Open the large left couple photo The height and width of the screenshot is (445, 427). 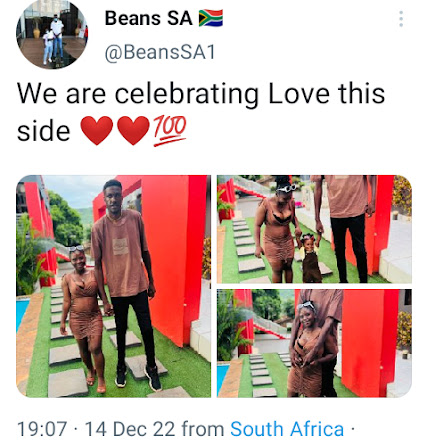(114, 286)
